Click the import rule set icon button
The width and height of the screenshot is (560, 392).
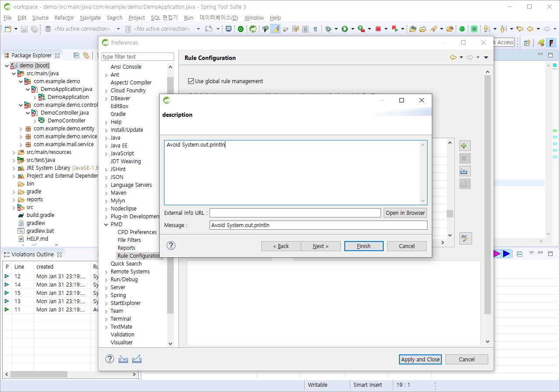pyautogui.click(x=465, y=171)
